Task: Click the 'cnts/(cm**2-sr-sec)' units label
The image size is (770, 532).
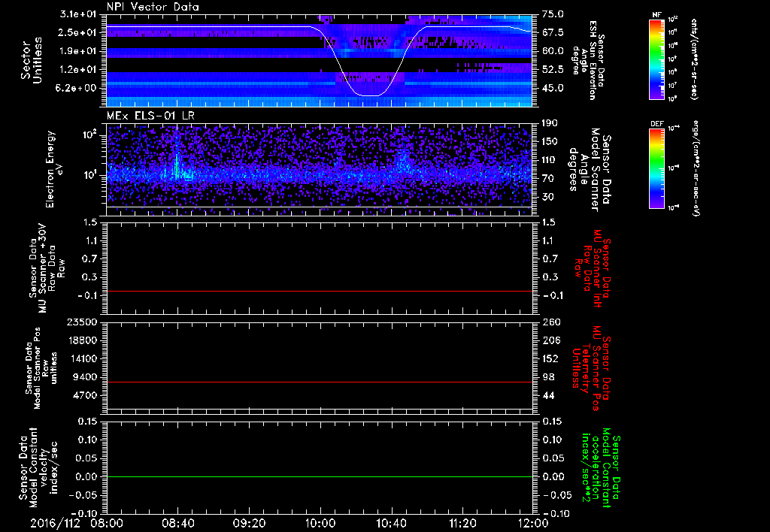Action: pyautogui.click(x=694, y=59)
